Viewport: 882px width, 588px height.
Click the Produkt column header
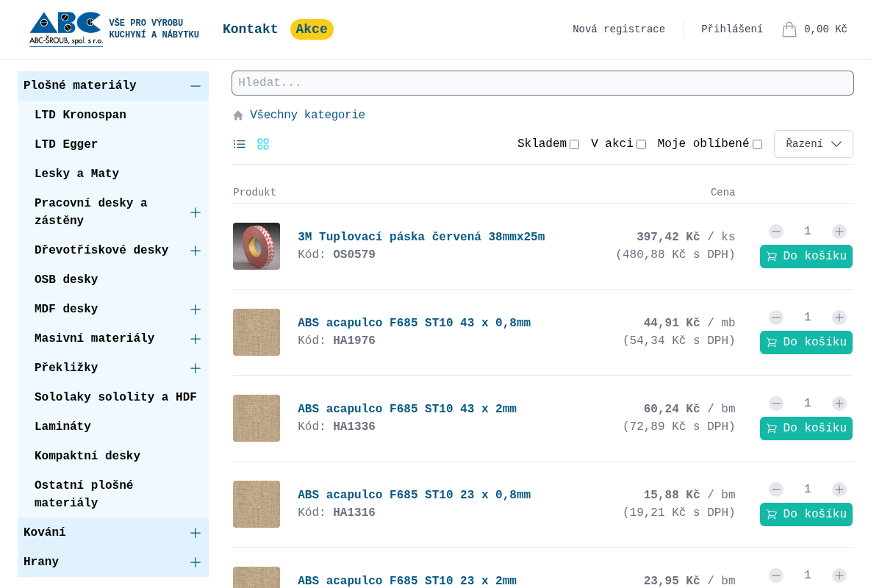[254, 193]
